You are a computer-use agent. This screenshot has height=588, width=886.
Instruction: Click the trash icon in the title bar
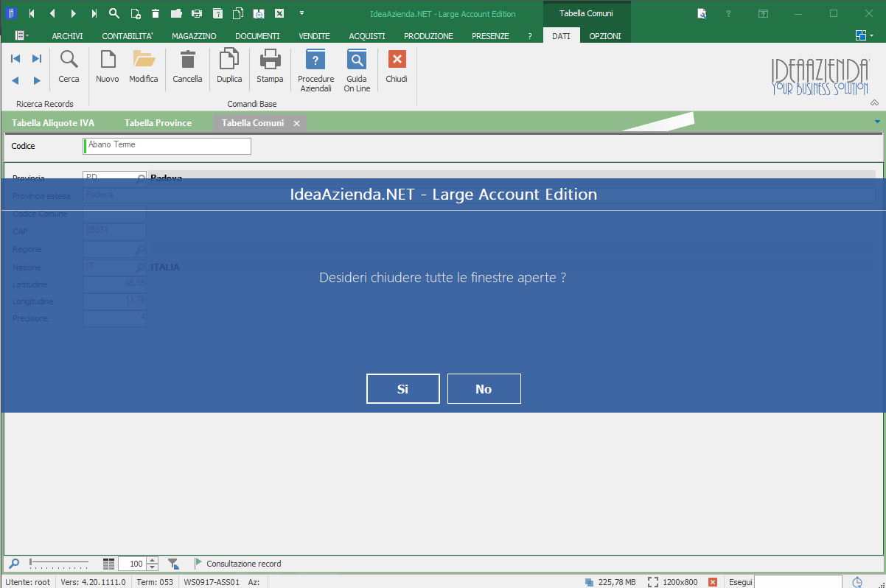pos(156,13)
